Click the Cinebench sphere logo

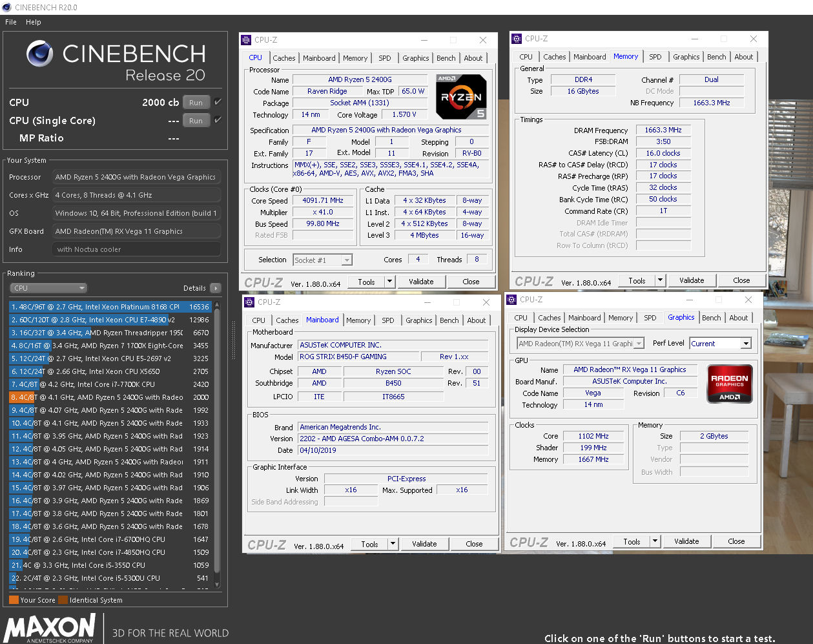point(40,54)
